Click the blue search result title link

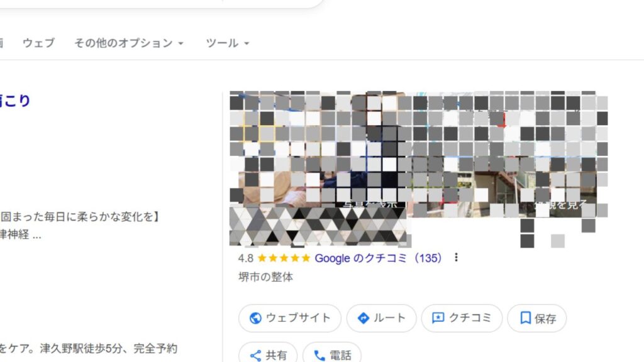[x=15, y=101]
